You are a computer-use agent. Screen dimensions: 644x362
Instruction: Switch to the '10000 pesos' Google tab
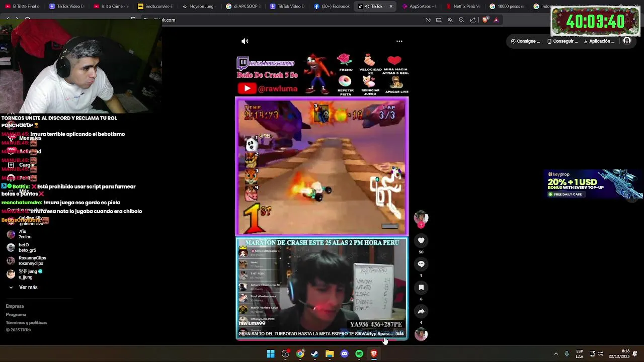click(507, 7)
